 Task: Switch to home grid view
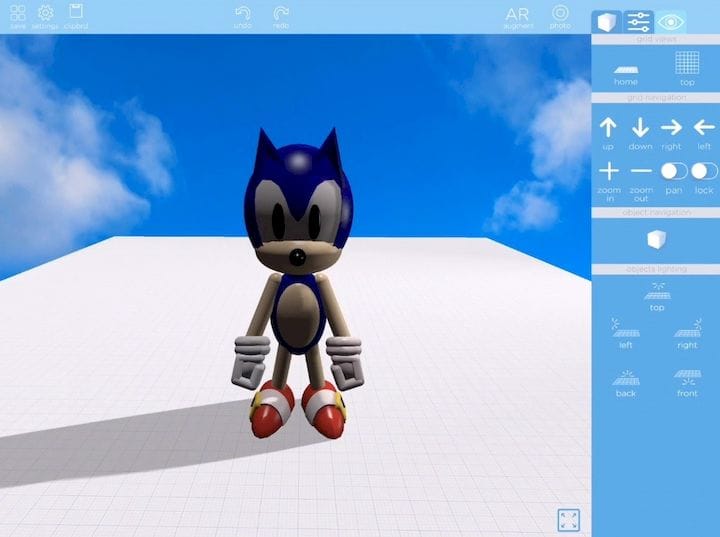click(626, 67)
